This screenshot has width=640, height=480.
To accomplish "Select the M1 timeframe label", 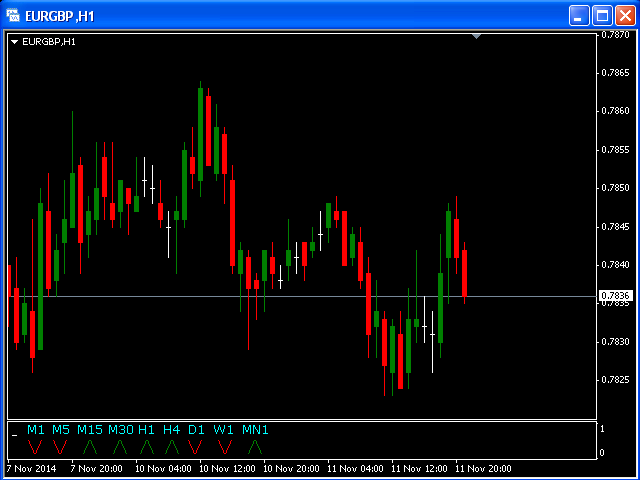I will 36,430.
